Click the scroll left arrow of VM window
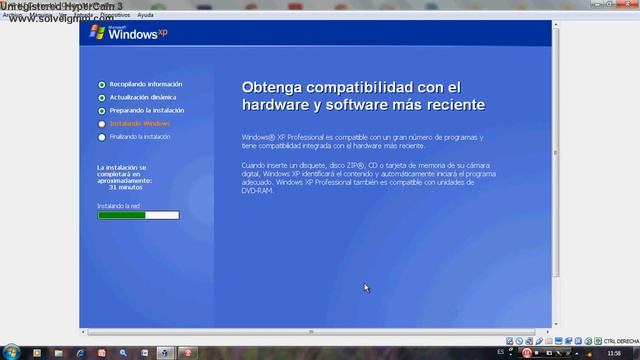Image resolution: width=640 pixels, height=360 pixels. 83,332
